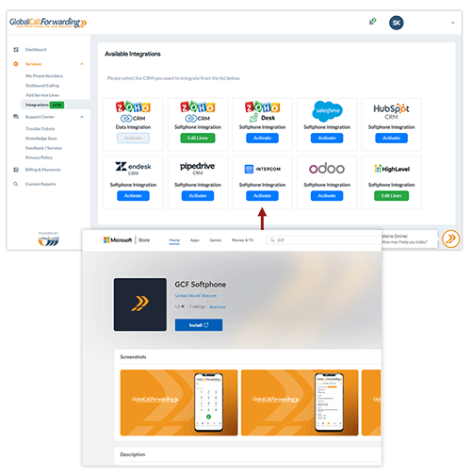Click the Support Center chat icon
471x476 pixels.
(x=16, y=117)
